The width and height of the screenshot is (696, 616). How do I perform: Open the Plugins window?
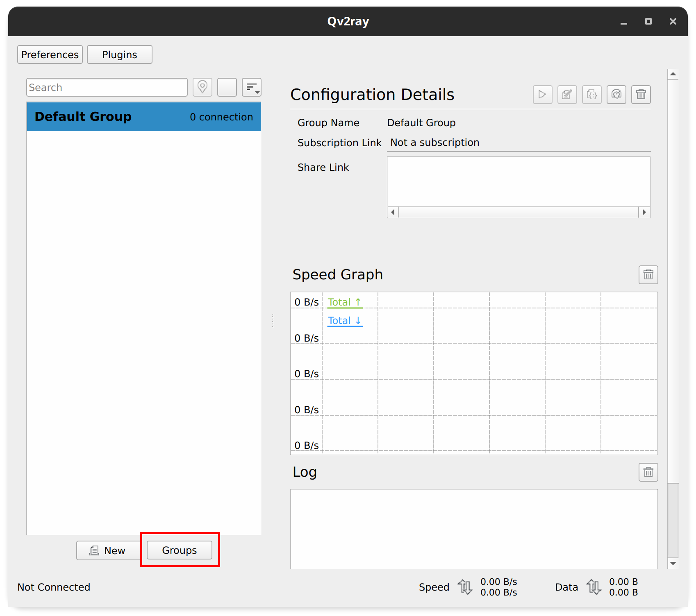point(120,54)
